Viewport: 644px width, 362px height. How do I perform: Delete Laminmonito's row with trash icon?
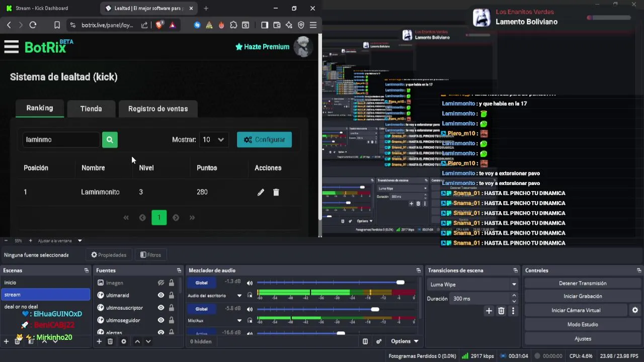click(x=276, y=192)
